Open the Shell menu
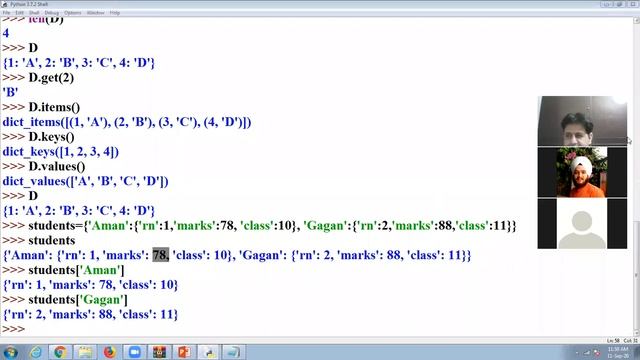Image resolution: width=640 pixels, height=360 pixels. pos(34,13)
